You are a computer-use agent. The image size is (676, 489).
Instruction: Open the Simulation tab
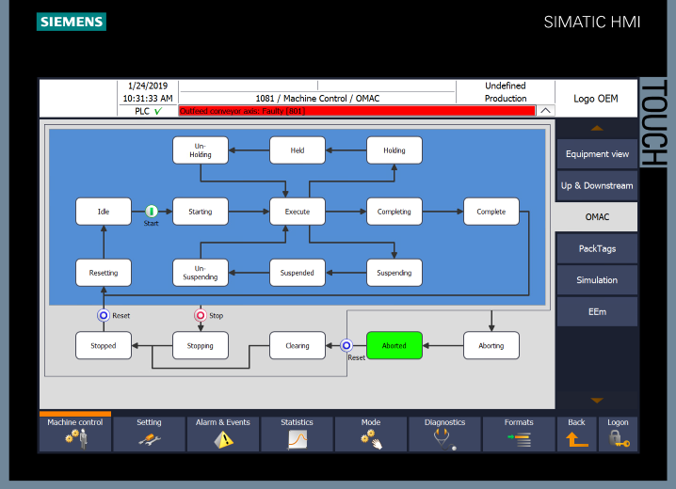[x=597, y=280]
